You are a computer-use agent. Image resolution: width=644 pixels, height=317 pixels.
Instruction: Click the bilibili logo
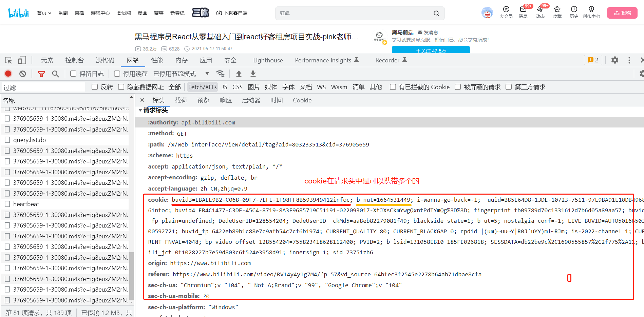[x=19, y=13]
